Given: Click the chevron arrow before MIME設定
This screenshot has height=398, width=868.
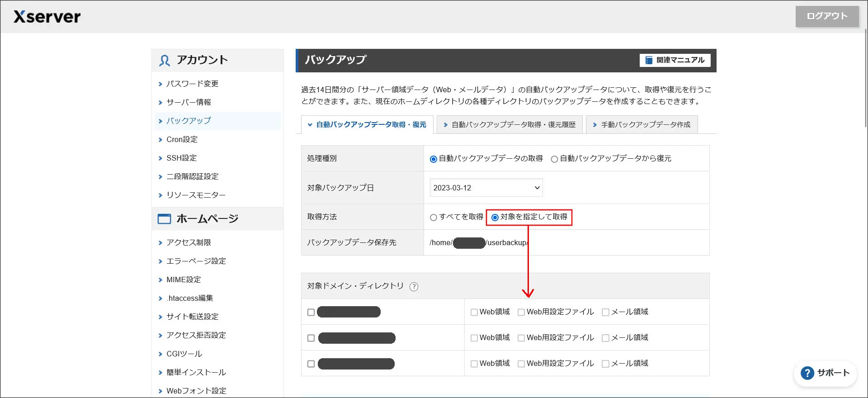Looking at the screenshot, I should (x=160, y=280).
